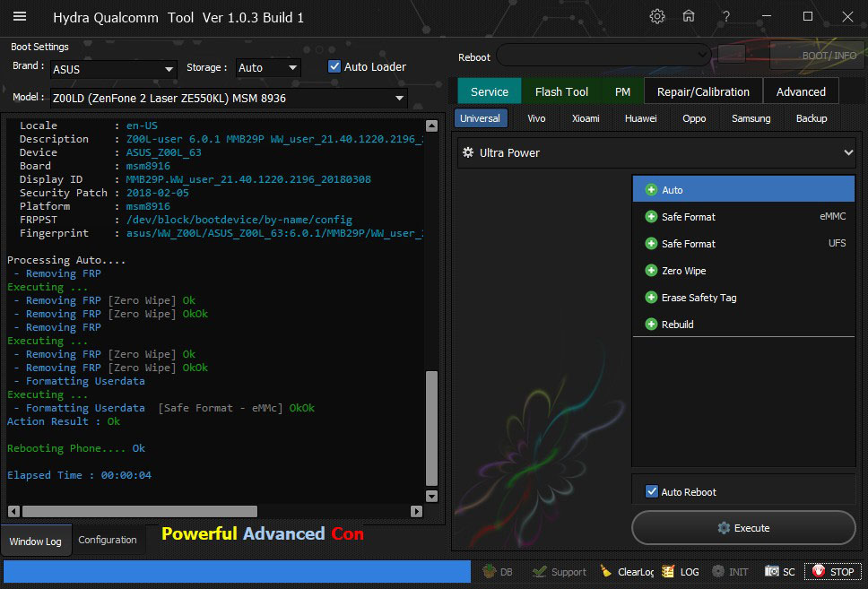This screenshot has width=868, height=589.
Task: Click the home icon in title bar
Action: (x=689, y=16)
